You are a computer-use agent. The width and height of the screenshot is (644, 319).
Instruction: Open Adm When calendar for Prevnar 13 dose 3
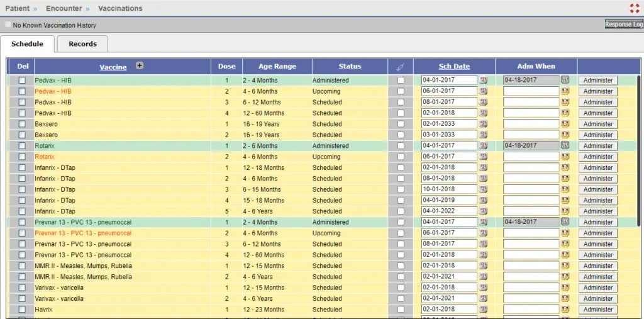[565, 243]
